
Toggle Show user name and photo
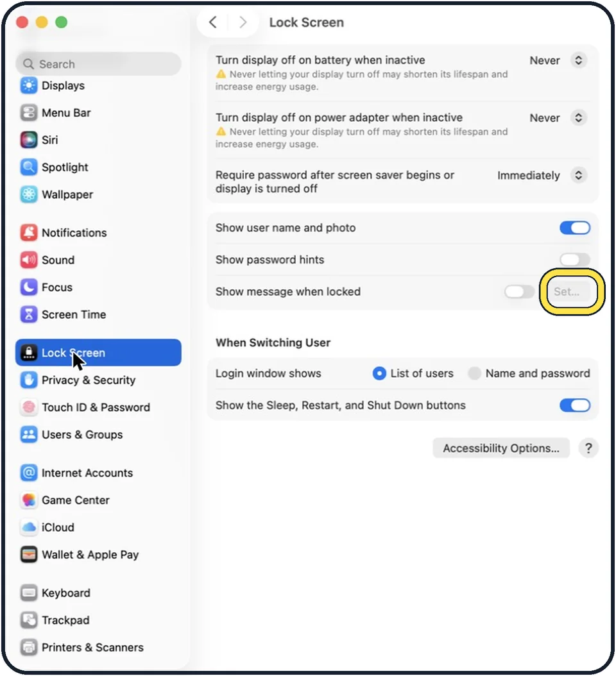pyautogui.click(x=575, y=228)
